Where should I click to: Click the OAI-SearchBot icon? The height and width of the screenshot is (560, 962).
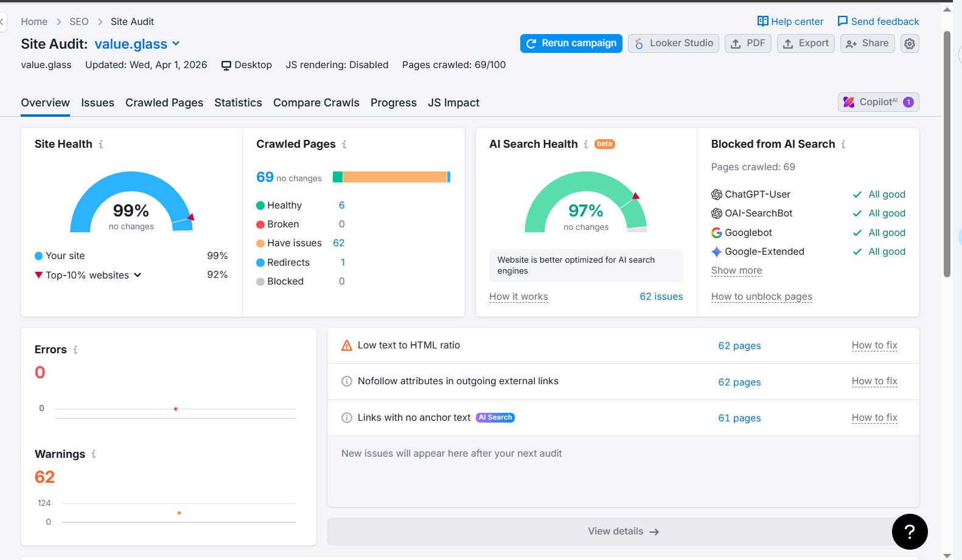click(717, 213)
